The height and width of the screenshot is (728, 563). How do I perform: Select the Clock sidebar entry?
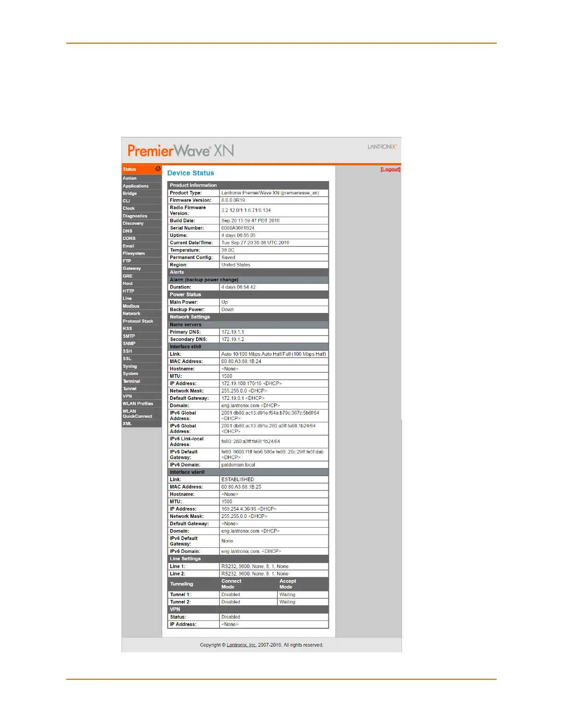(x=142, y=208)
